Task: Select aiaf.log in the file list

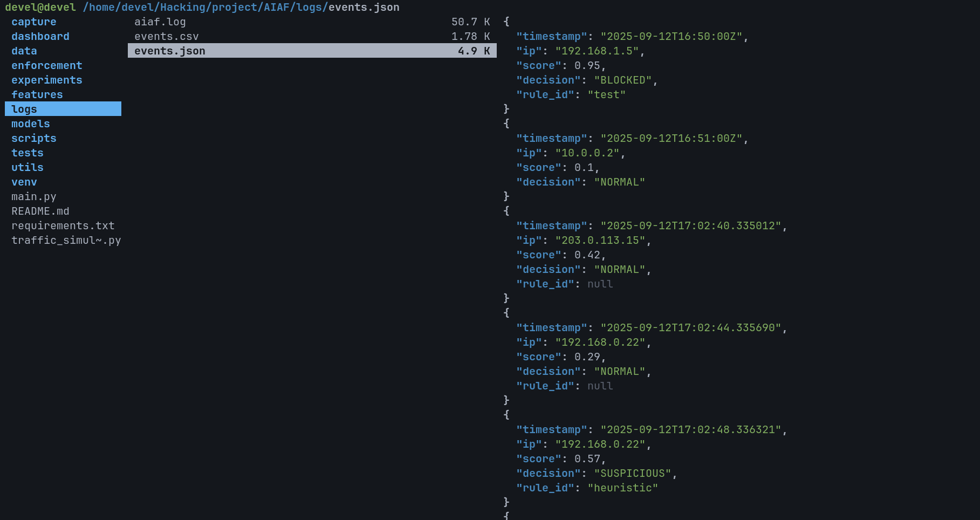Action: click(160, 22)
